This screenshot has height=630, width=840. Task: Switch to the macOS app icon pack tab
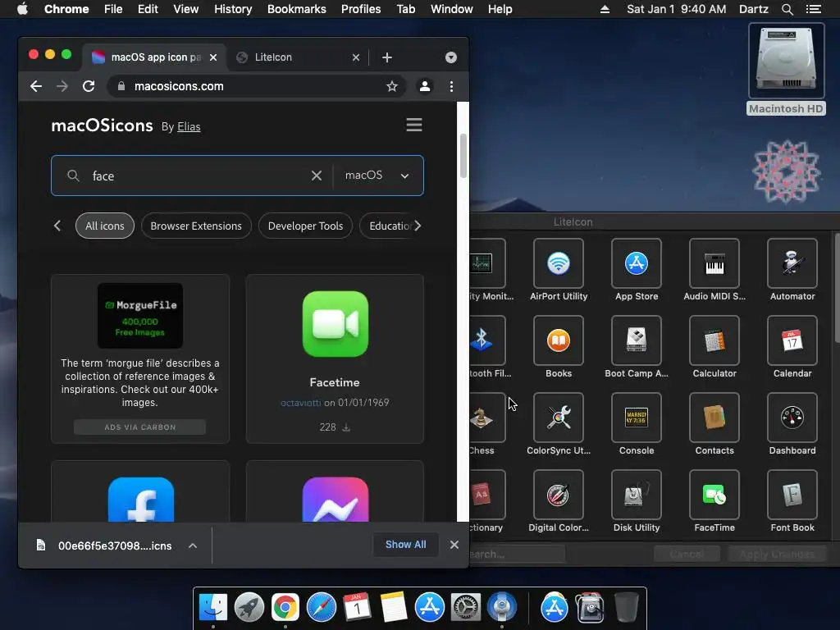[154, 57]
